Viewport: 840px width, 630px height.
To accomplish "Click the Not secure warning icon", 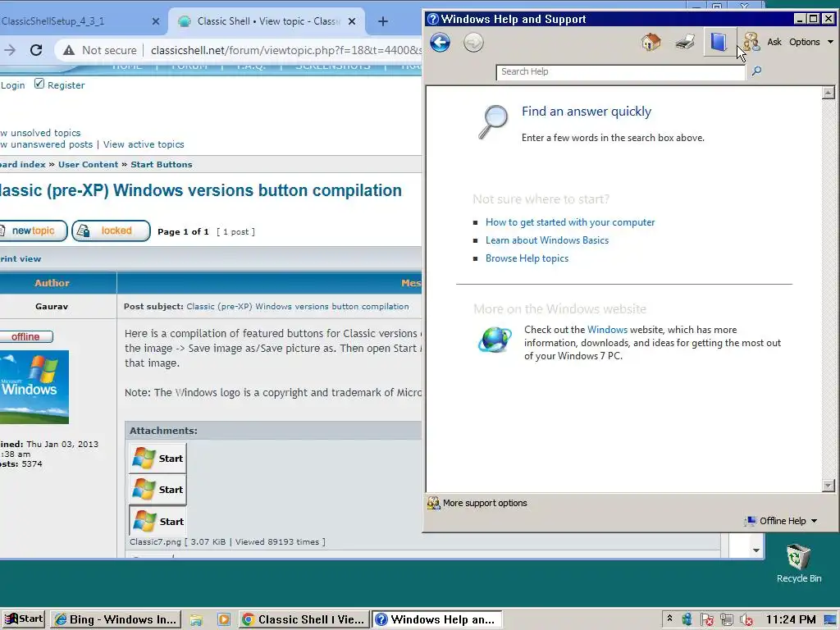I will [x=69, y=50].
